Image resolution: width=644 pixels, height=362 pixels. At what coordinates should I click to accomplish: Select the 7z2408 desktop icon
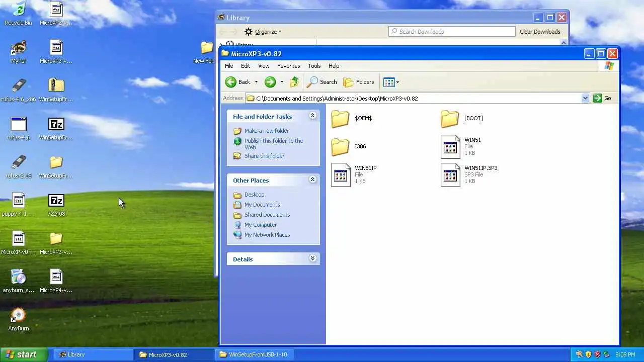click(56, 205)
